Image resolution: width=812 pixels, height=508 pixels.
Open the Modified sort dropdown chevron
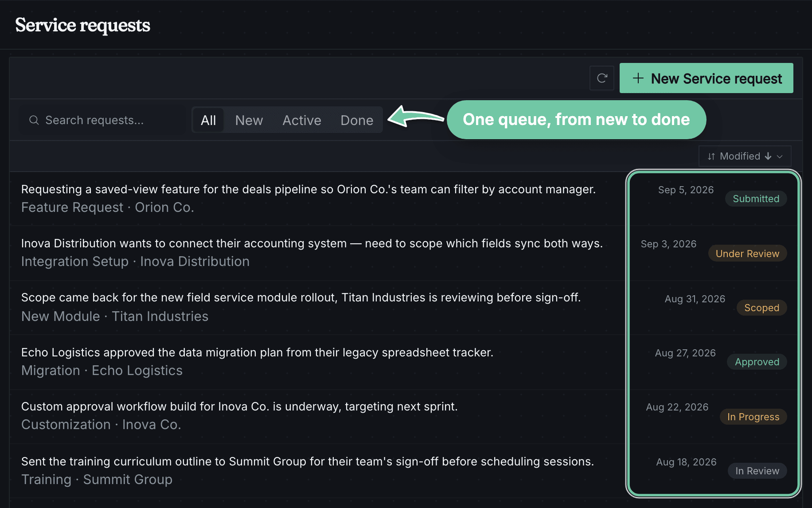pos(780,156)
